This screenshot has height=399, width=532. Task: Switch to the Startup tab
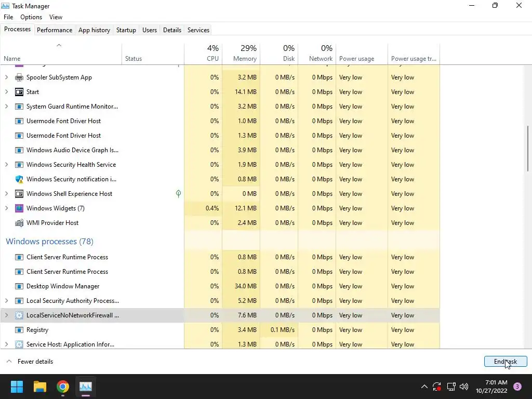click(x=126, y=30)
